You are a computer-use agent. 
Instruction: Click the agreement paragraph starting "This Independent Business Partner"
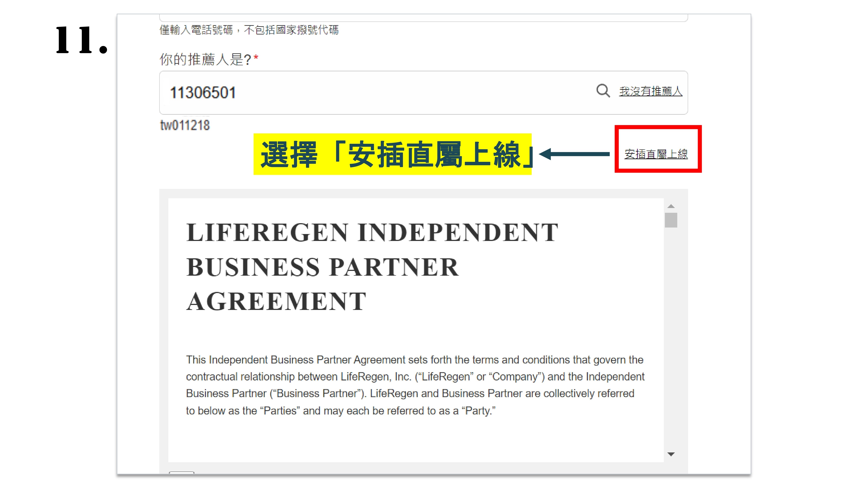pos(415,385)
